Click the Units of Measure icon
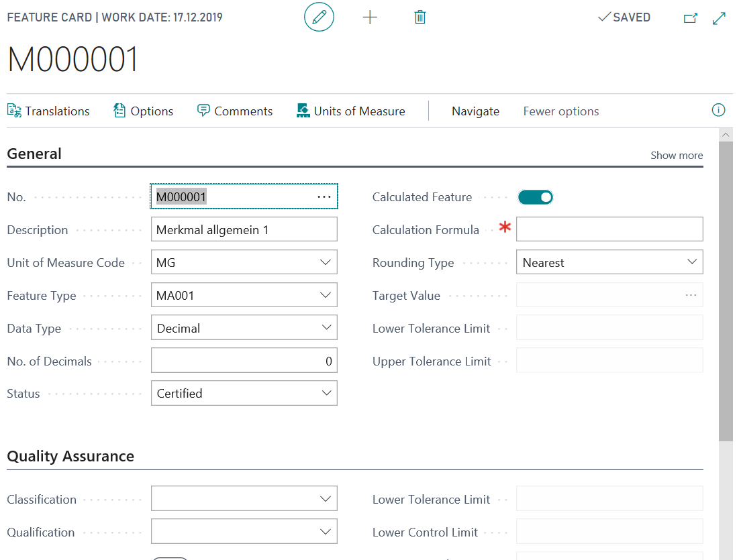This screenshot has width=739, height=560. pyautogui.click(x=303, y=111)
